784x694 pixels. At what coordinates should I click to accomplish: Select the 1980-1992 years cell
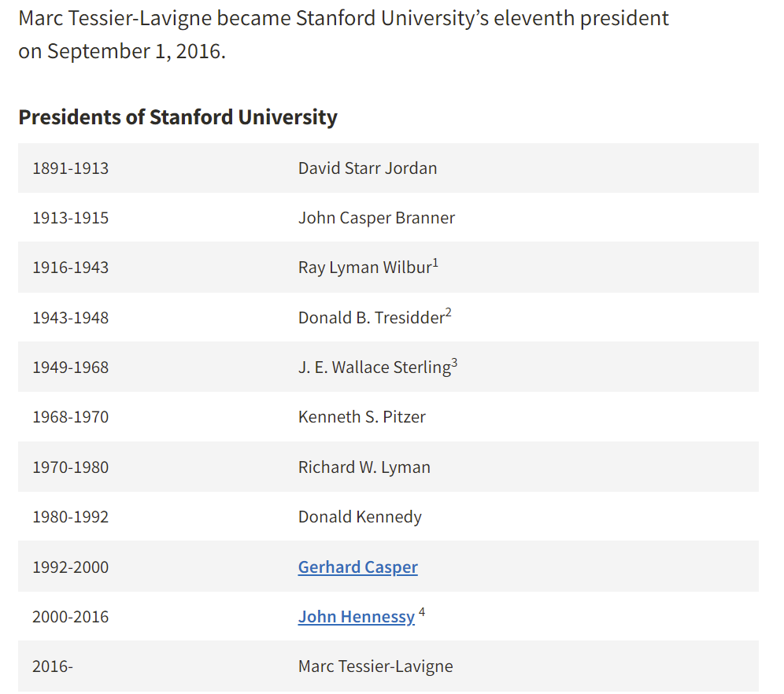tap(71, 517)
